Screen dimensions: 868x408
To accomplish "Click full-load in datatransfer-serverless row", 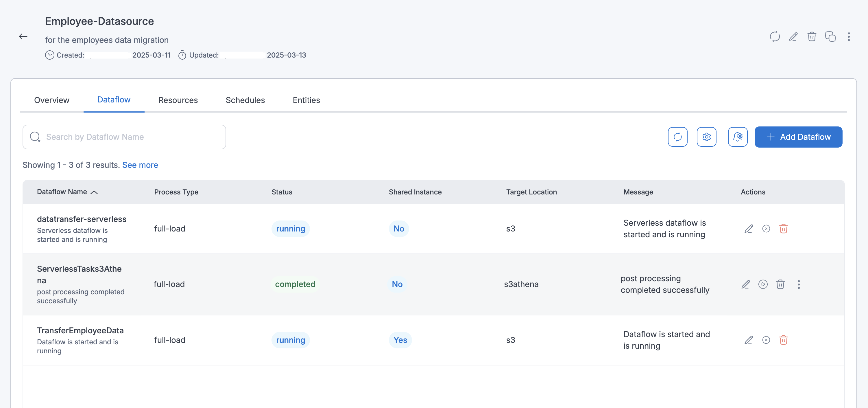I will tap(169, 229).
